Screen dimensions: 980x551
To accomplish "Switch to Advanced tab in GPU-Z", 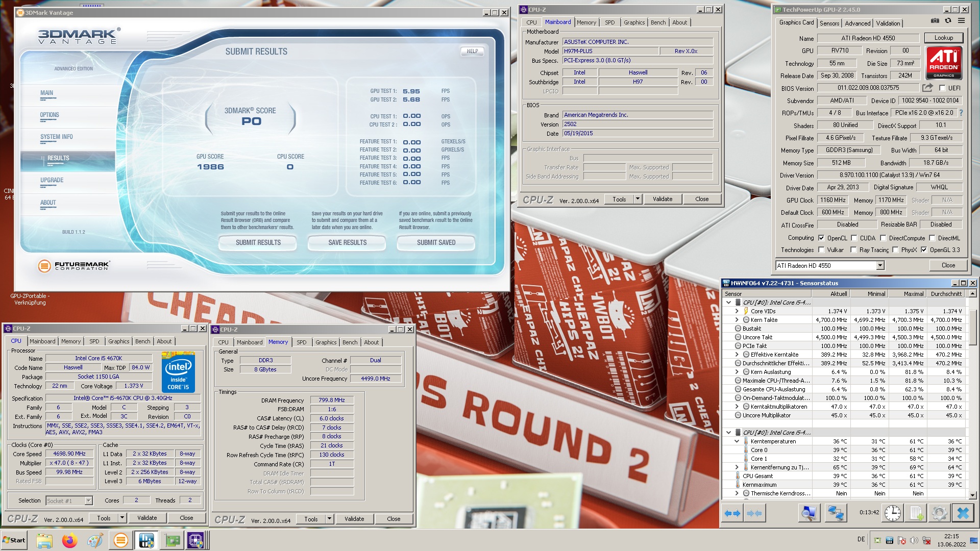I will [857, 23].
